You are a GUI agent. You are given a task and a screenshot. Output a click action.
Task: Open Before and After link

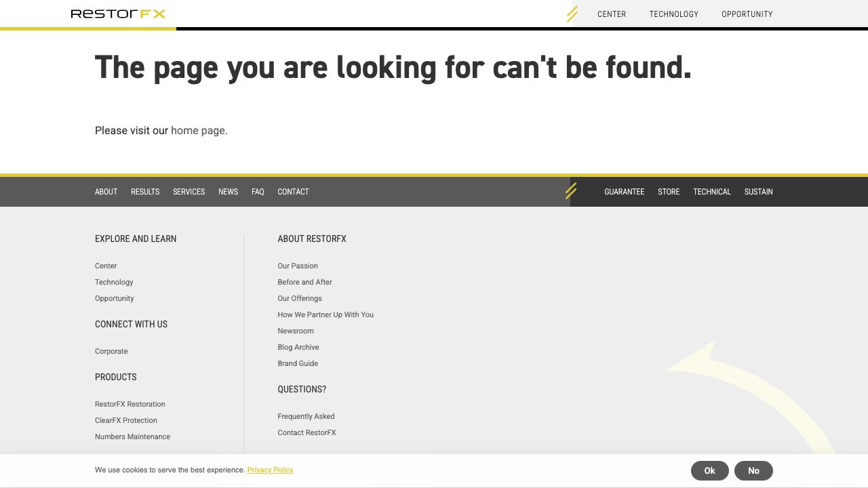click(304, 282)
